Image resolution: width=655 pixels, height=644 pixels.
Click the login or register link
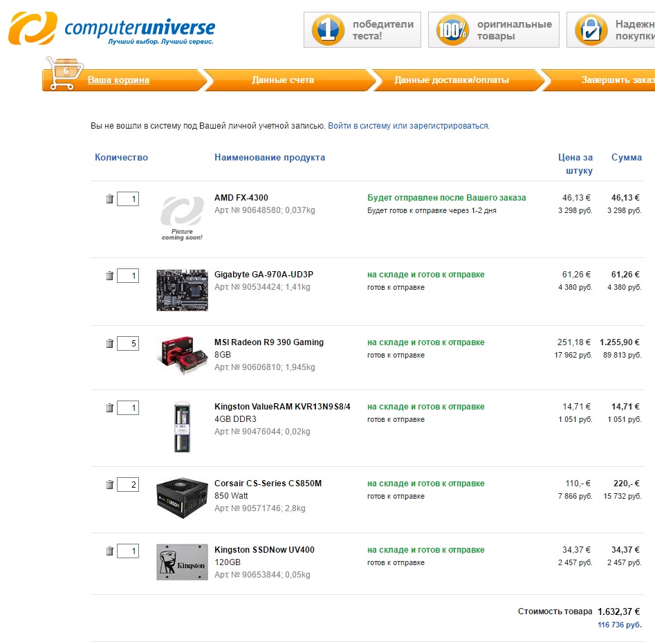[x=409, y=126]
